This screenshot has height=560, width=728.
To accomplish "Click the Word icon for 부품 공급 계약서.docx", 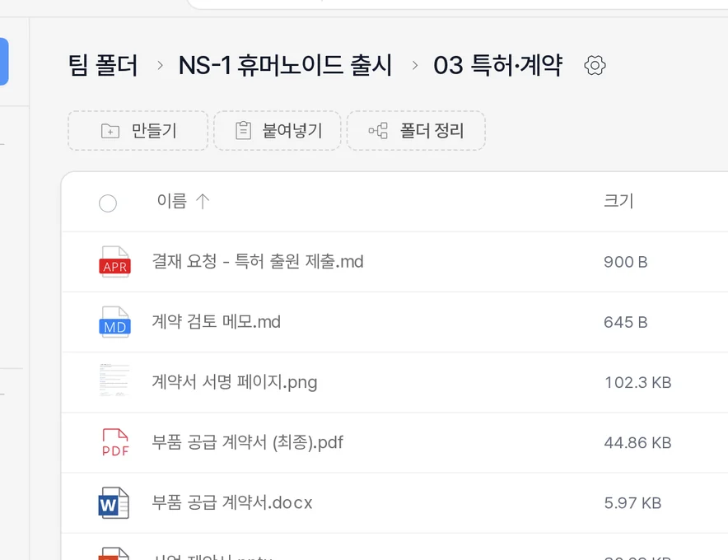I will pyautogui.click(x=114, y=503).
